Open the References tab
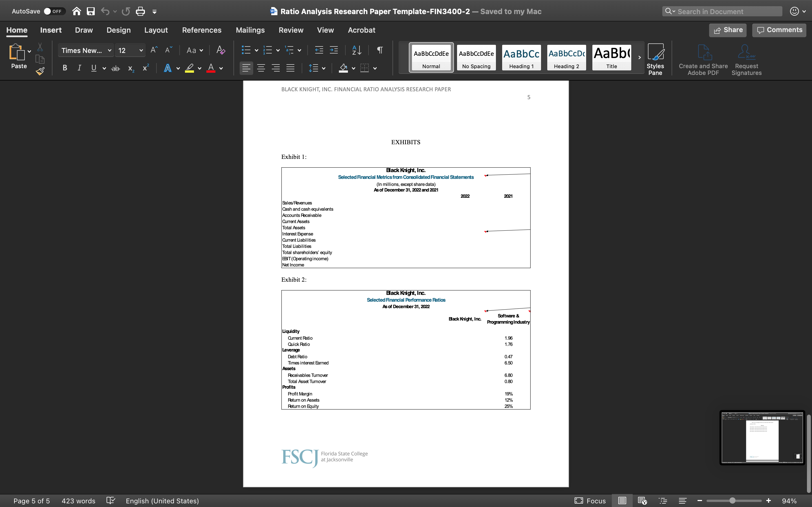This screenshot has height=507, width=812. click(x=202, y=30)
